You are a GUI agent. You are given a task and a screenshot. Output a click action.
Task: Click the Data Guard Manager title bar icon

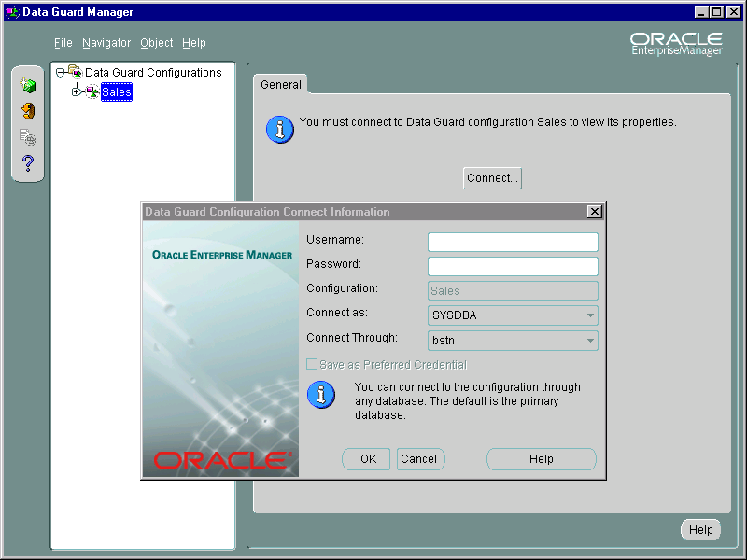coord(10,11)
